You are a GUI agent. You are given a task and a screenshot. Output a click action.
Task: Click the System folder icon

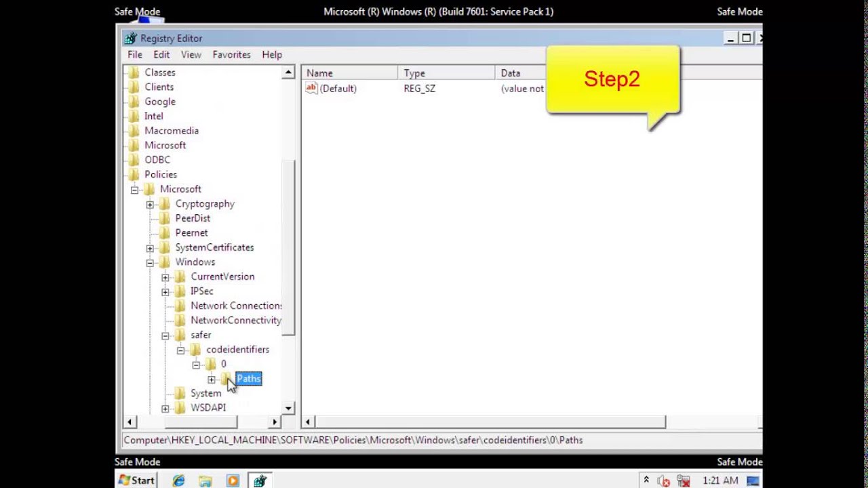tap(180, 393)
